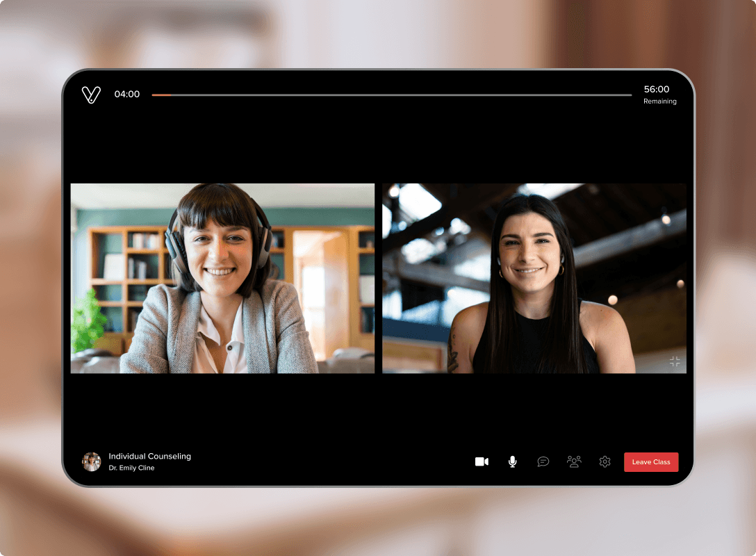Viewport: 756px width, 556px height.
Task: Open the chat panel
Action: 543,461
